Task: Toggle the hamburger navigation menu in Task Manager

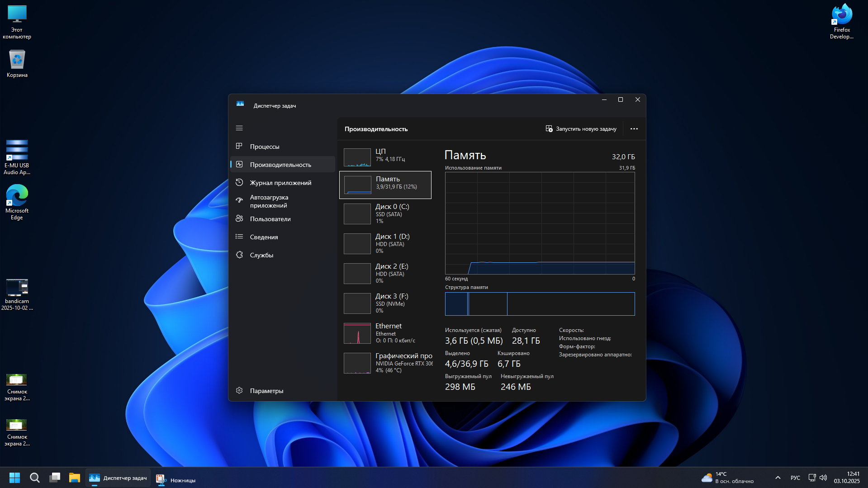Action: pos(239,128)
